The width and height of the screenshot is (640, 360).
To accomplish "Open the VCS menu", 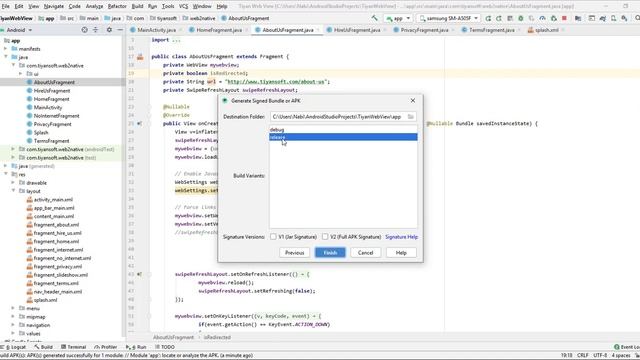I will [x=183, y=6].
